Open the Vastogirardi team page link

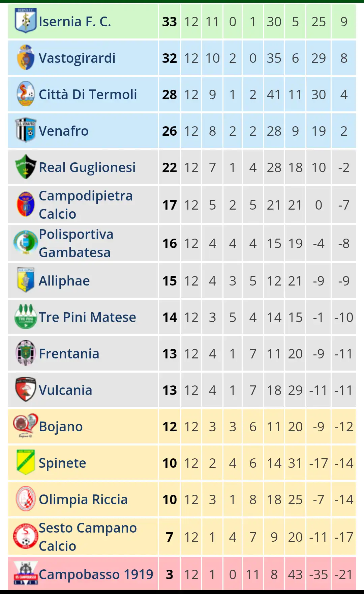click(77, 58)
